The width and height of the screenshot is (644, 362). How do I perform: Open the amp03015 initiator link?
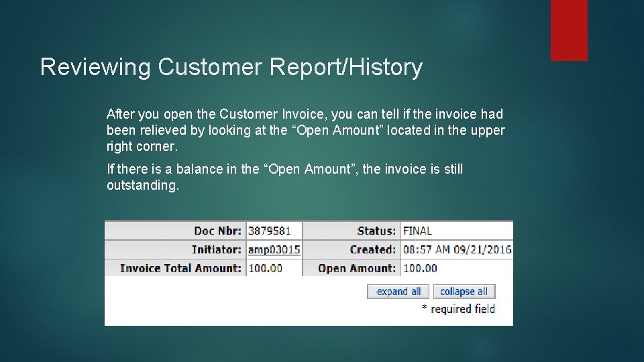[x=274, y=249]
